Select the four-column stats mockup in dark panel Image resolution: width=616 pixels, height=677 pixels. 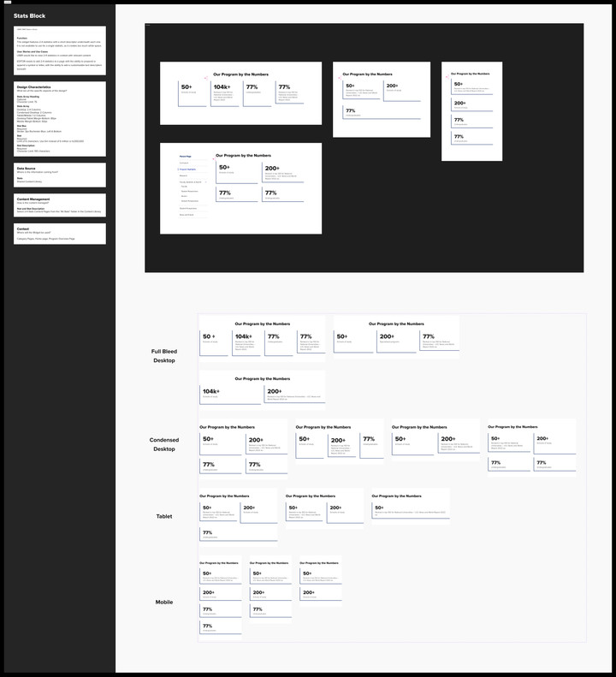[x=241, y=93]
